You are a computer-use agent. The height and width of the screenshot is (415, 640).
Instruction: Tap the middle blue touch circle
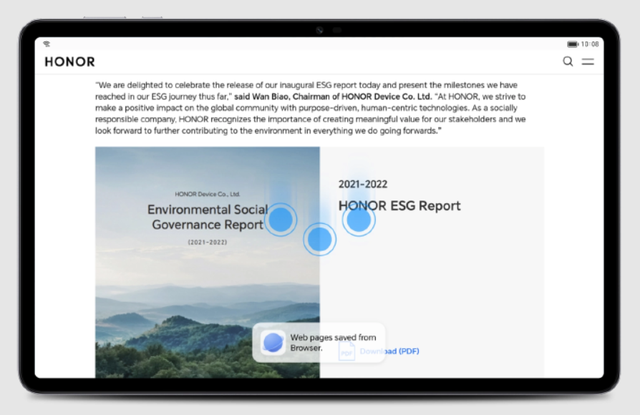319,238
